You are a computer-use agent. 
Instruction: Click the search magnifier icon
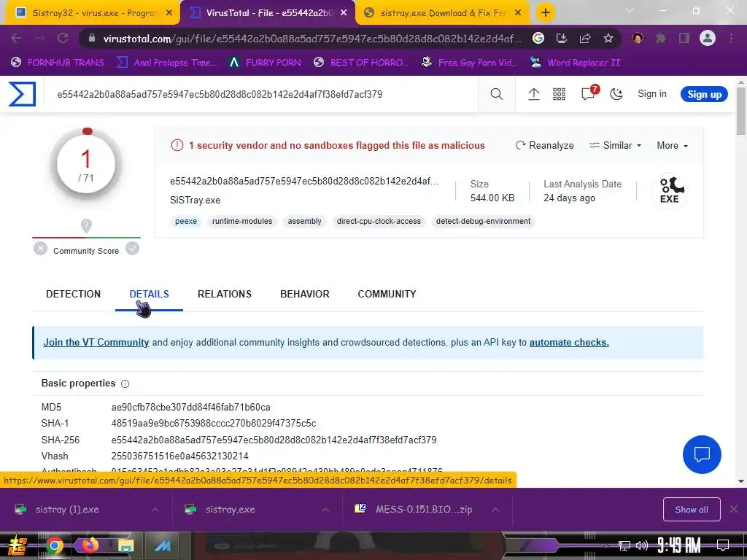[x=496, y=94]
